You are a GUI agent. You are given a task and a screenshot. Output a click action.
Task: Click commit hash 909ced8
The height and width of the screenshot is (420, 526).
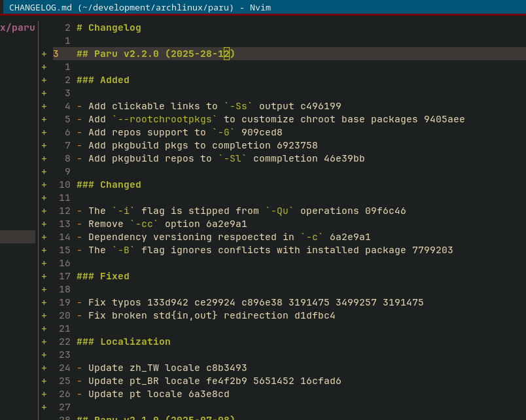click(x=262, y=132)
